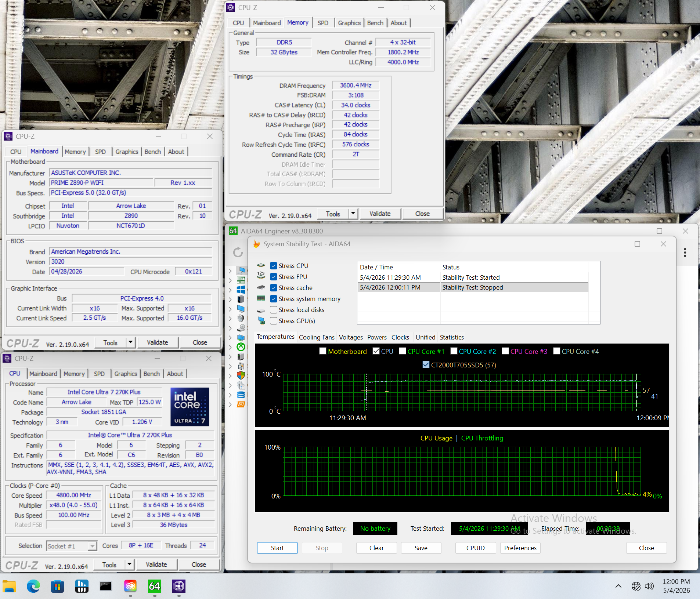Open Microsoft Store from taskbar
This screenshot has width=700, height=599.
click(x=58, y=586)
